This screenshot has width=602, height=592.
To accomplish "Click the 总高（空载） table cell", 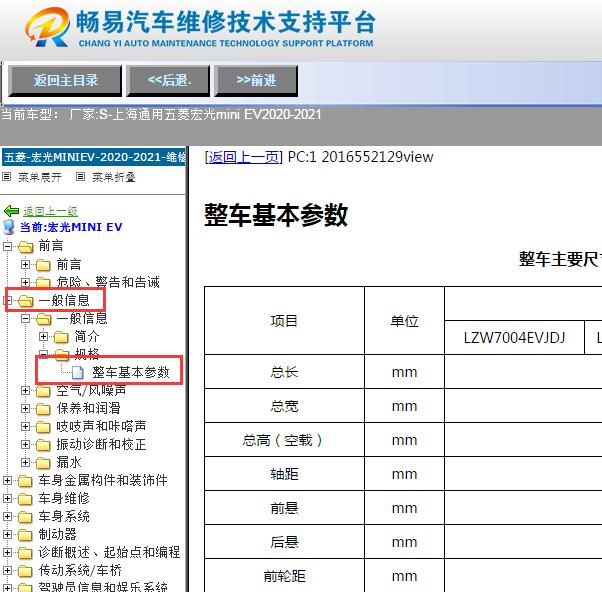I will tap(284, 440).
